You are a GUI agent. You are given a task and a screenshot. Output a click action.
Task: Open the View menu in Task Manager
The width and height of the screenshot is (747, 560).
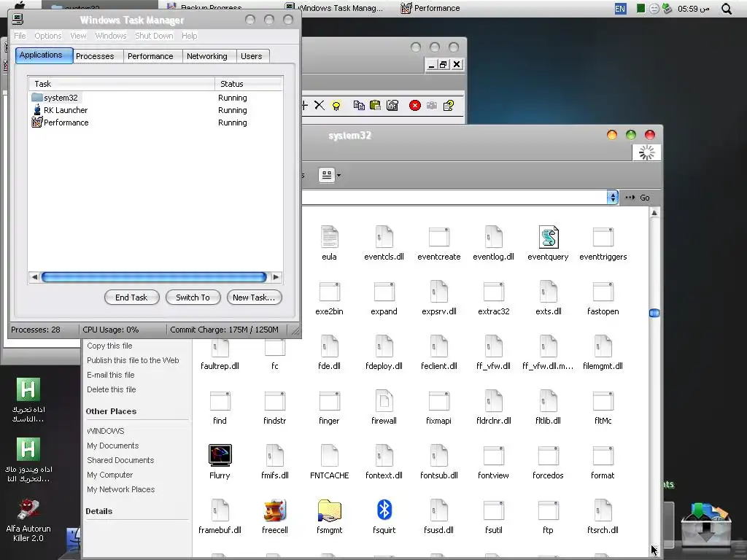click(x=78, y=36)
